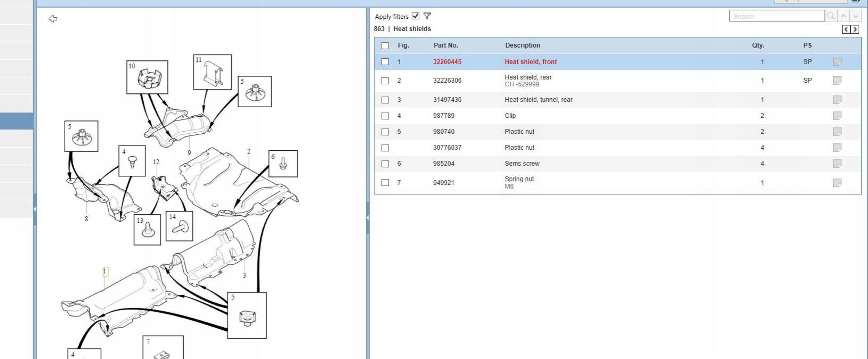Select checkbox for Heat shield, tunnel, rear
The image size is (868, 359).
click(x=385, y=100)
